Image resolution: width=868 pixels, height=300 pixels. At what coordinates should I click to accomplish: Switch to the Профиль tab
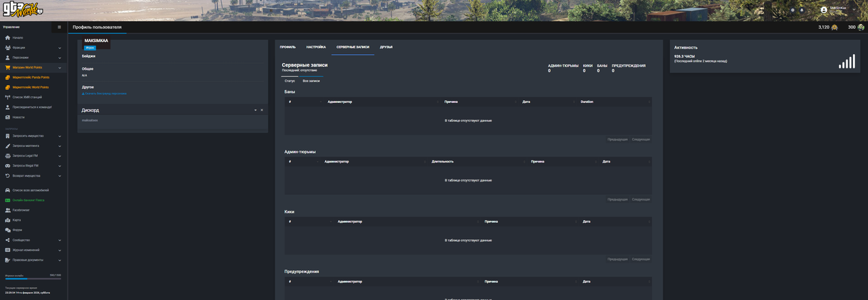pos(288,47)
